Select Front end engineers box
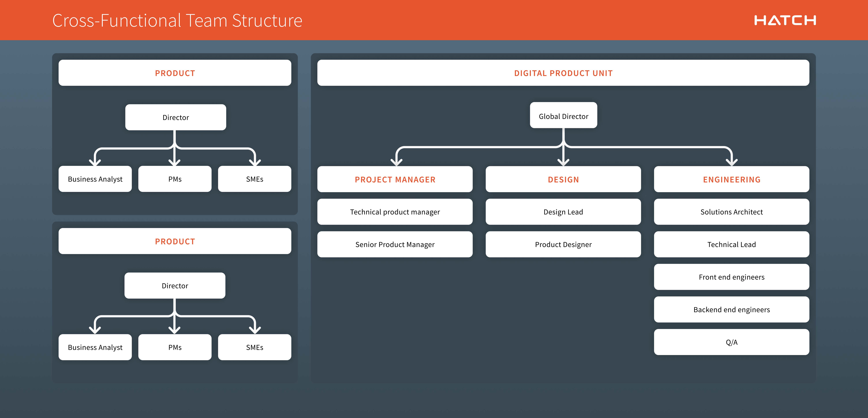 click(x=731, y=277)
